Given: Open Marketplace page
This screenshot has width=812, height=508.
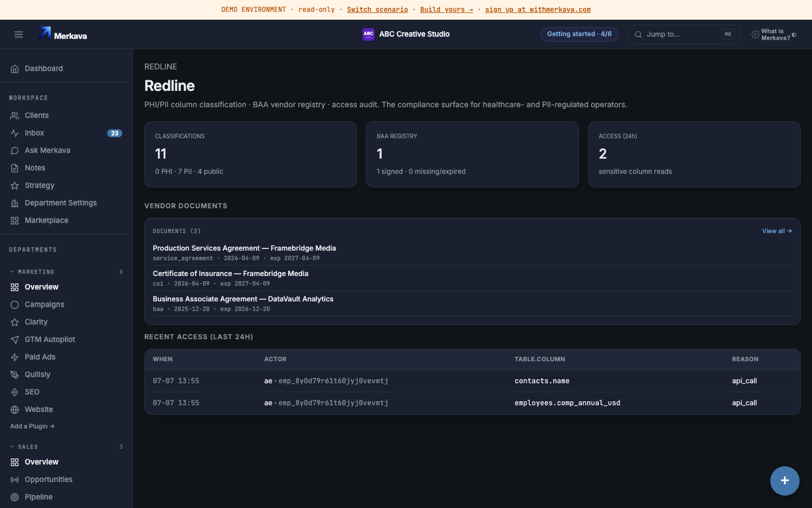Looking at the screenshot, I should coord(66,221).
